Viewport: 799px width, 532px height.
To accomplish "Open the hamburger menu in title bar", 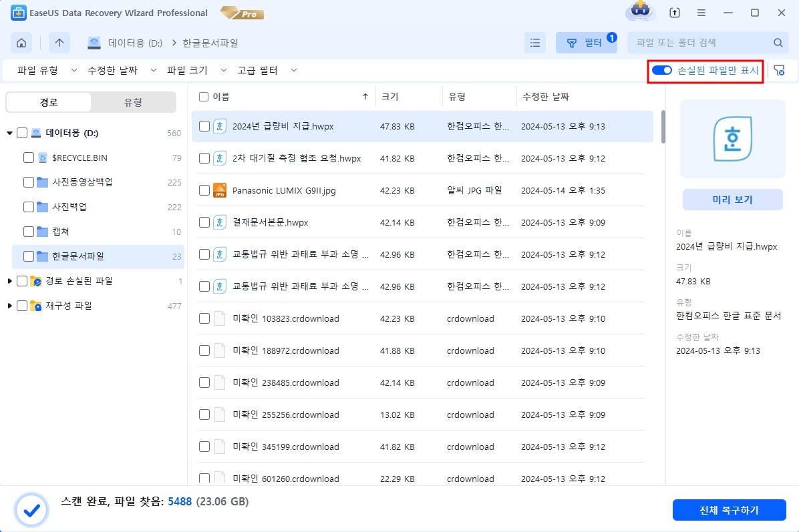I will (701, 13).
